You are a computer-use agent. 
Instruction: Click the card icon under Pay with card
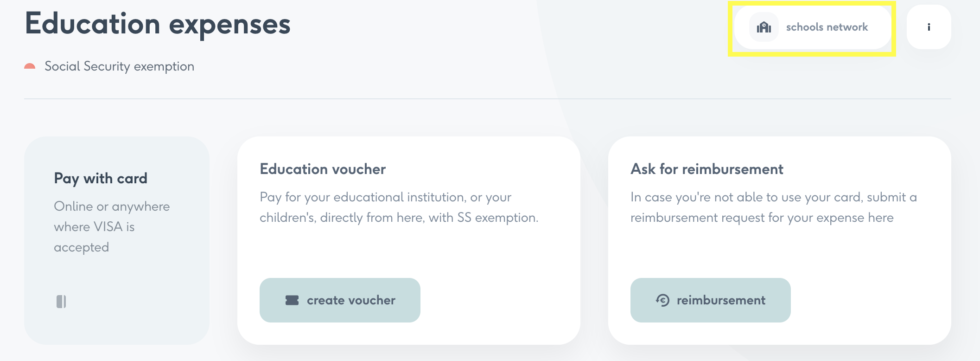[x=61, y=302]
